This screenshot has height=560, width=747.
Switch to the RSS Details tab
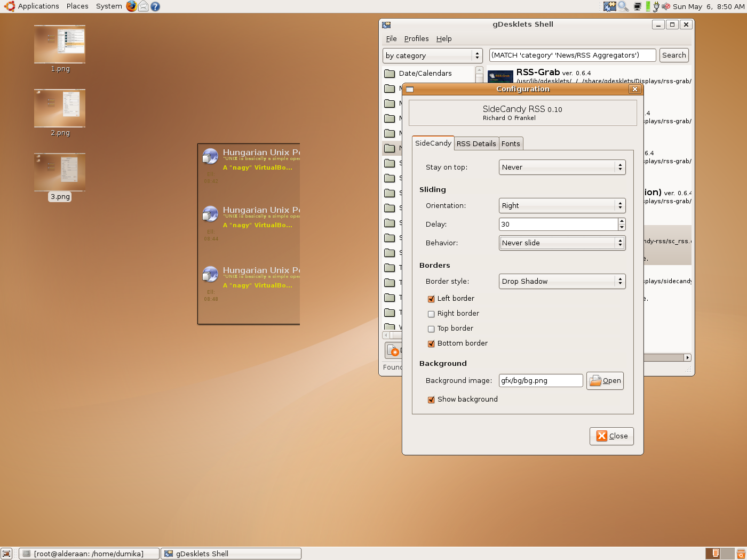tap(476, 143)
